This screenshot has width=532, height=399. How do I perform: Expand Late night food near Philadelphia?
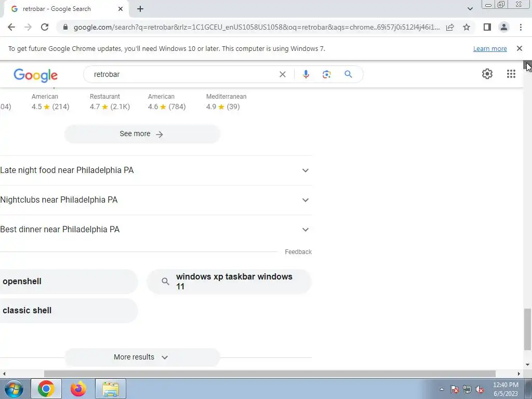[x=156, y=170]
